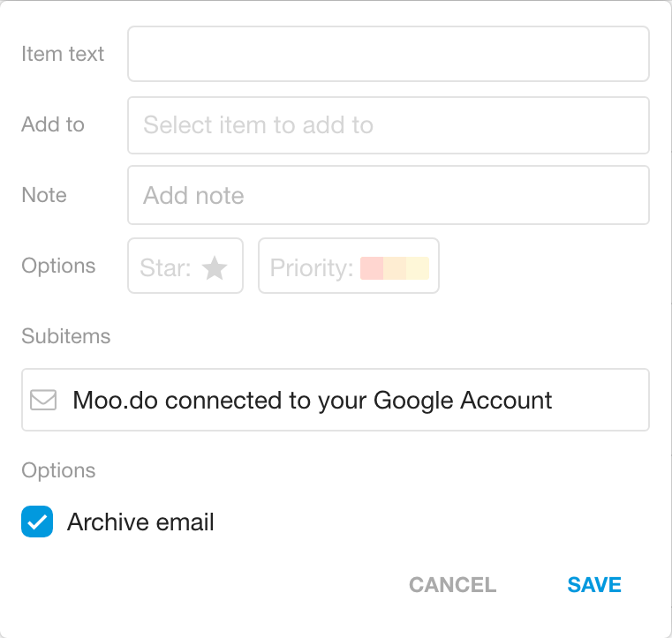Image resolution: width=672 pixels, height=638 pixels.
Task: Click the Options heading above Archive email
Action: coord(58,471)
